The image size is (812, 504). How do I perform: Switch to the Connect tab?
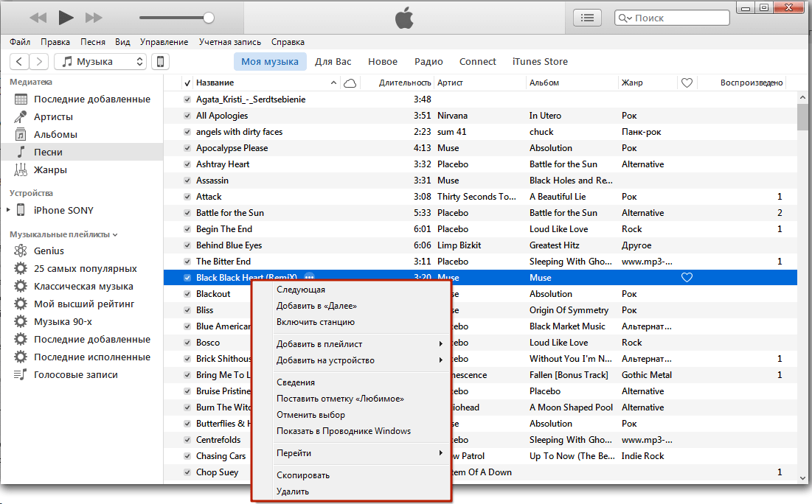477,62
